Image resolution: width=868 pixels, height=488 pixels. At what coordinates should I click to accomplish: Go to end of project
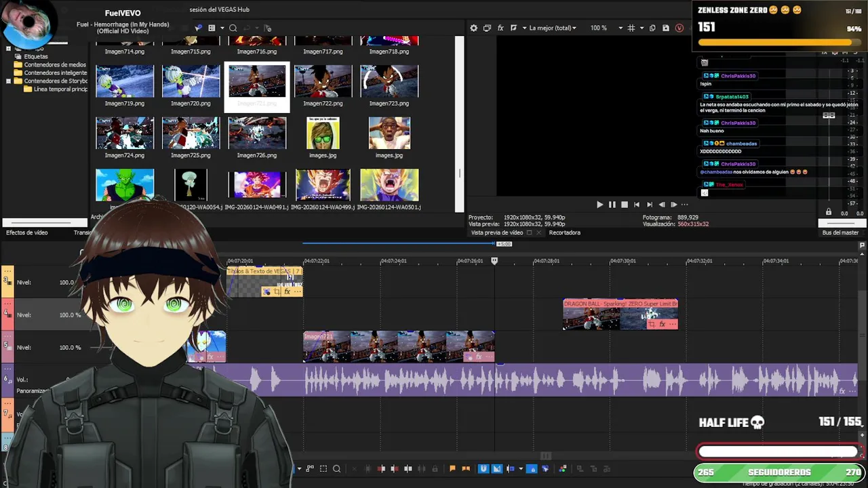(x=649, y=204)
